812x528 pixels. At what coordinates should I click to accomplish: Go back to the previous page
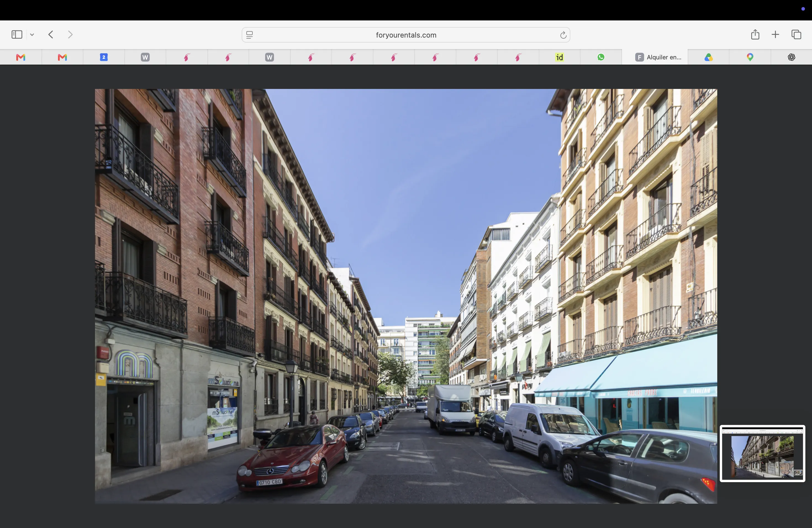pos(51,35)
